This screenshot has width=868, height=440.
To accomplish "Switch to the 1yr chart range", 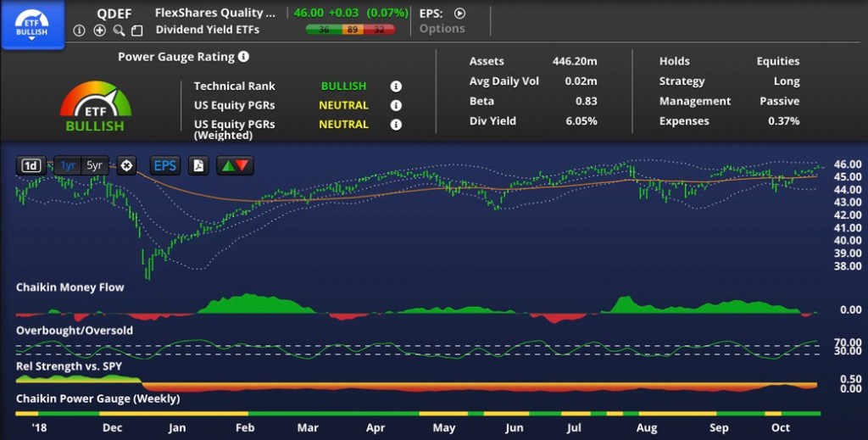I will [x=68, y=165].
